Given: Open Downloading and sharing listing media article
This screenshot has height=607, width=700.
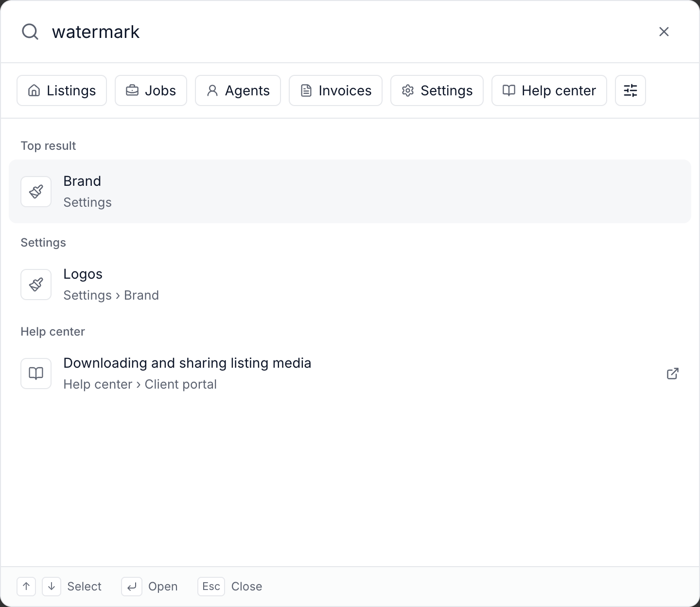Looking at the screenshot, I should 350,374.
